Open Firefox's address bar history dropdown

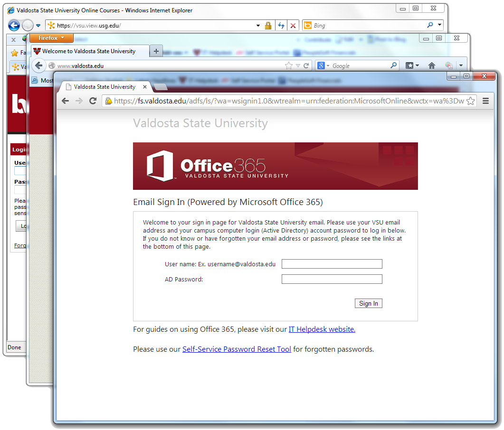pyautogui.click(x=298, y=66)
